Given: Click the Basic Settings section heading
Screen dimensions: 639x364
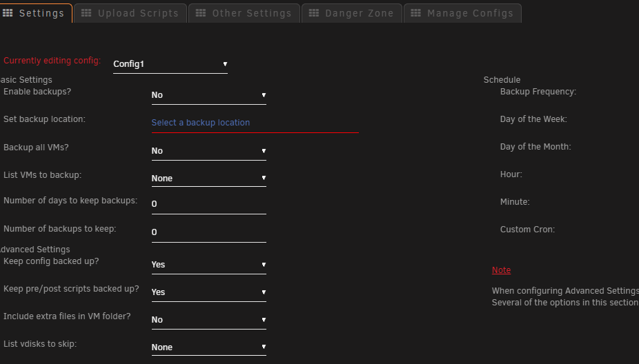Looking at the screenshot, I should (26, 80).
